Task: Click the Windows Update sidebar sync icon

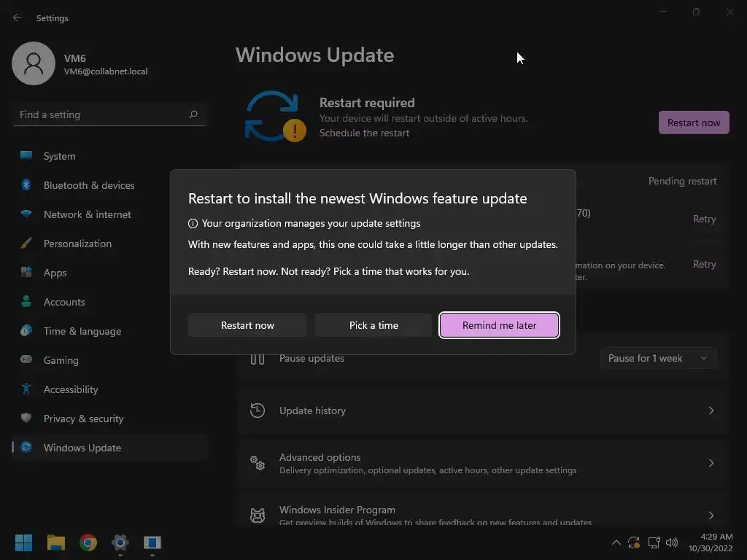Action: point(26,447)
